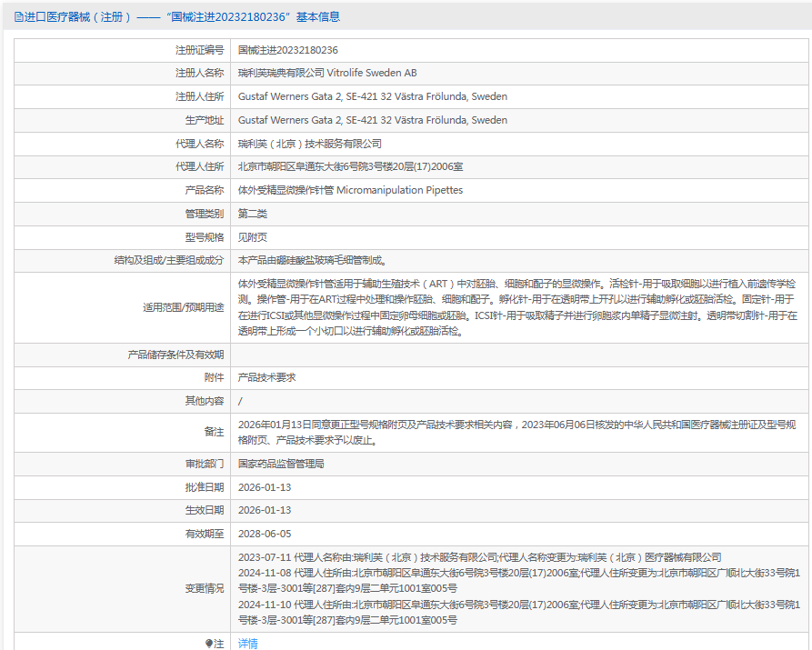Click the 其他内容 label
Image resolution: width=812 pixels, height=650 pixels.
[205, 401]
